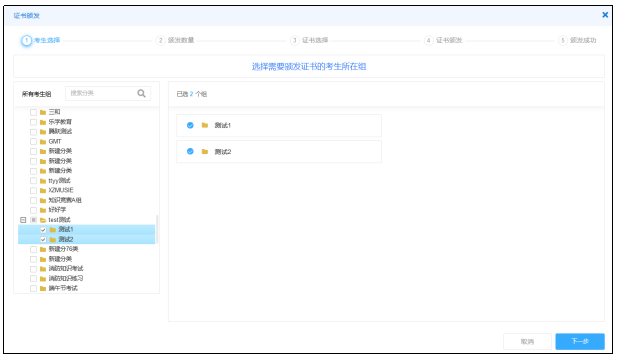Tick the 乐学教育 group checkbox
The height and width of the screenshot is (360, 617).
point(33,122)
